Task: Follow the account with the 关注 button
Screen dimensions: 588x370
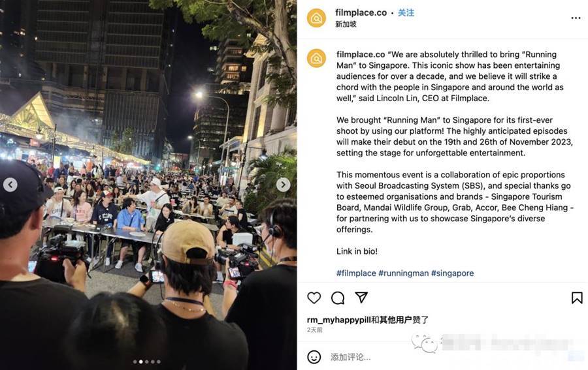Action: click(406, 13)
